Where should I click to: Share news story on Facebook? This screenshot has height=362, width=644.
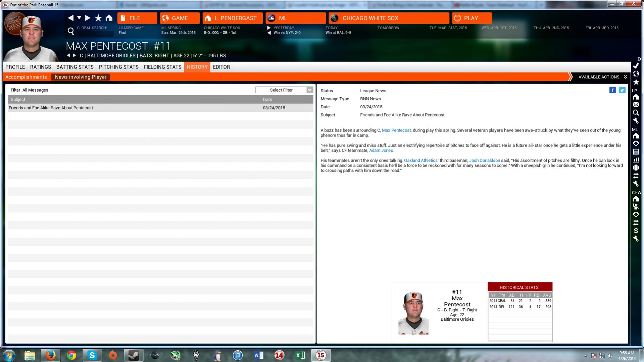[613, 90]
